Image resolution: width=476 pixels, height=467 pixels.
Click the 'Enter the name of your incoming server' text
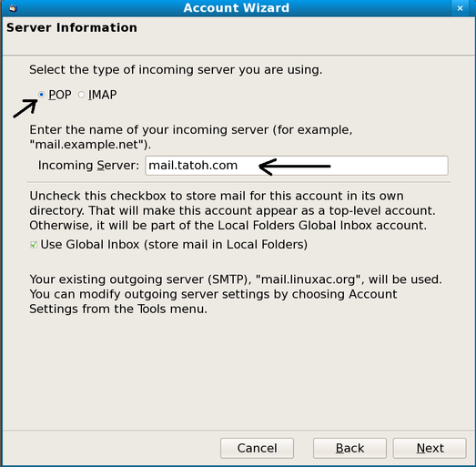tap(191, 137)
